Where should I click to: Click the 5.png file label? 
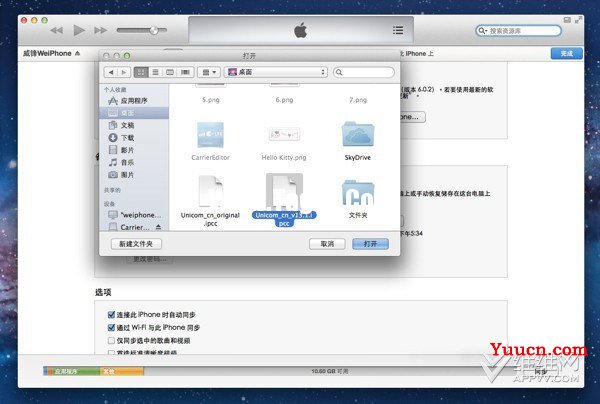pos(210,100)
